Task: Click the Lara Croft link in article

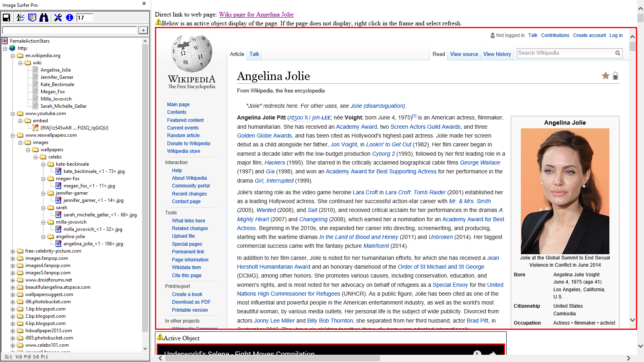Action: (x=365, y=192)
